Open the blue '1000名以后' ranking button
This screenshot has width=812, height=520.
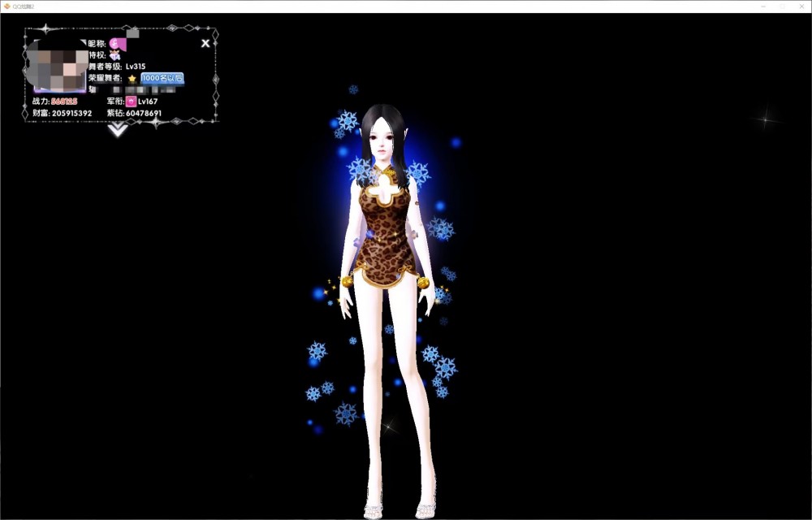162,78
